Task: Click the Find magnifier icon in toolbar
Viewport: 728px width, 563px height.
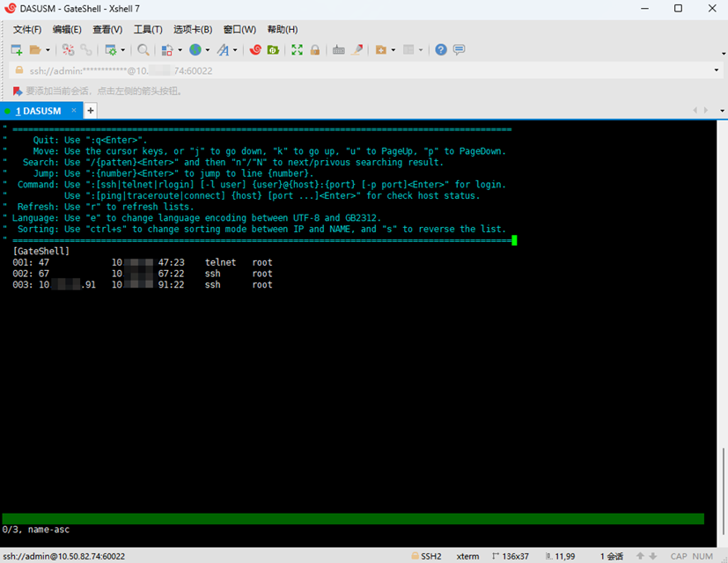Action: [x=143, y=50]
